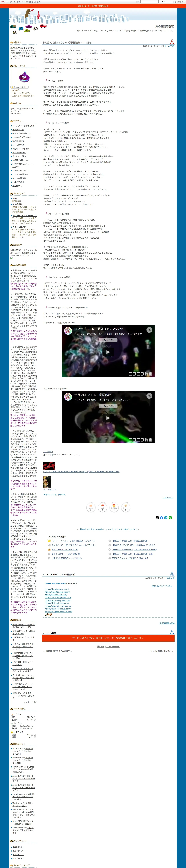This screenshot has width=186, height=868.
Task: Play the ロマサガメドレー動画 (アレンジver) video
Action: tap(108, 352)
